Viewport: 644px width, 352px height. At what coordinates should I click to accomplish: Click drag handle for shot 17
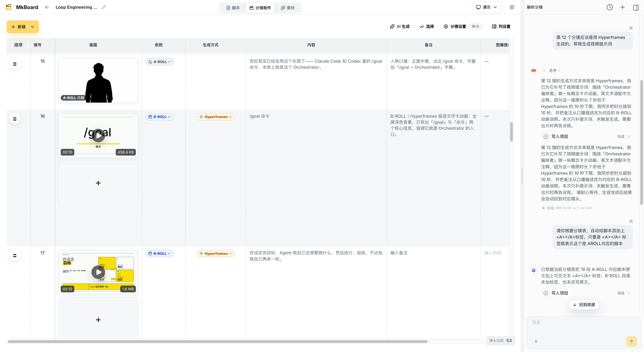[15, 256]
